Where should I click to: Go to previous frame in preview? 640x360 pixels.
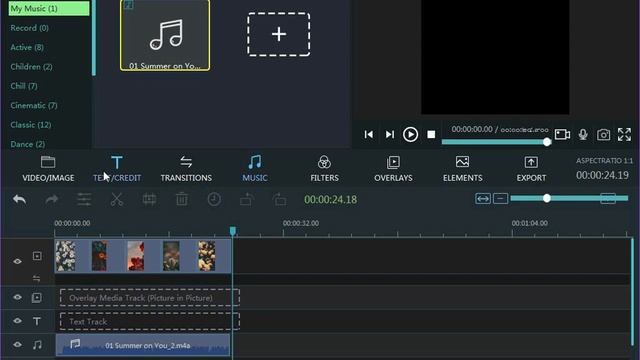[x=369, y=134]
